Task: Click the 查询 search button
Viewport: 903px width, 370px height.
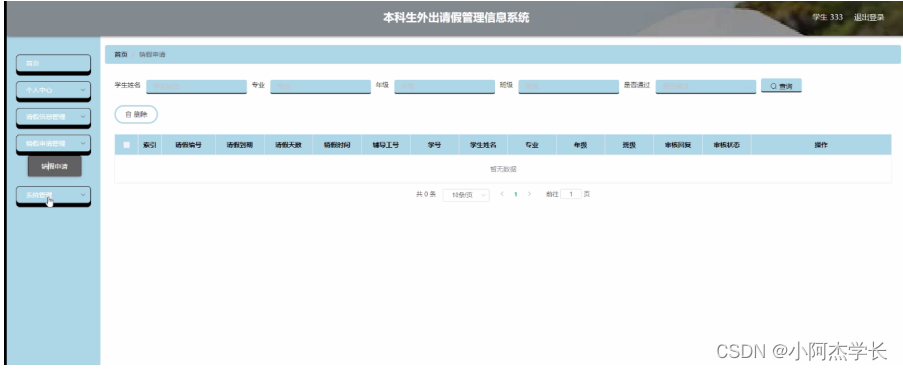Action: pos(781,86)
